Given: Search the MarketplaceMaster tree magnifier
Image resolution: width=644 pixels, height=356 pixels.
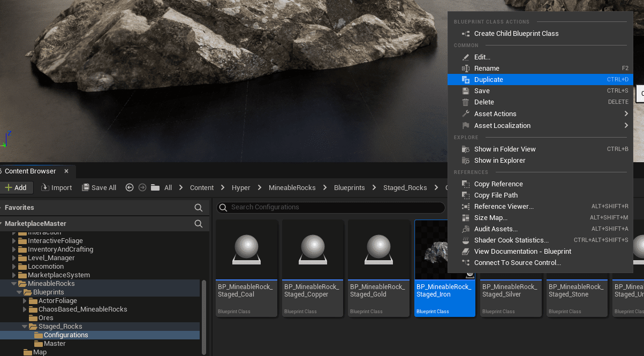Looking at the screenshot, I should [199, 224].
